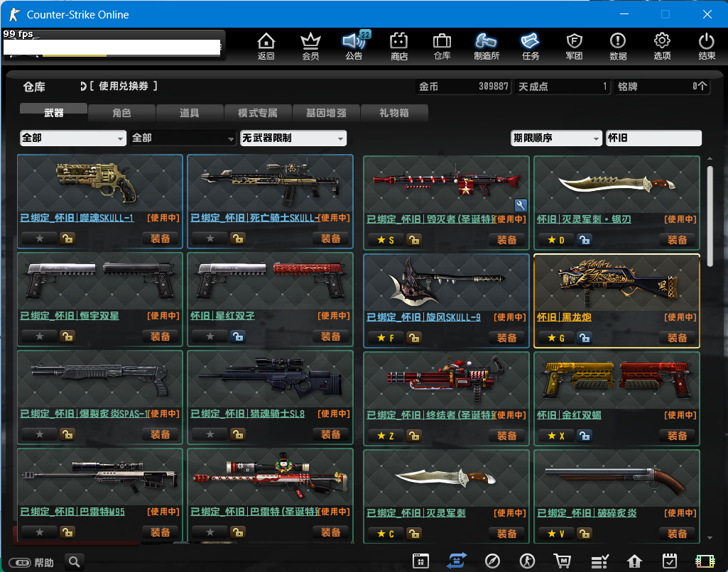The height and width of the screenshot is (572, 728).
Task: Toggle favorite star on 死亡骑士SKULL
Action: 210,238
